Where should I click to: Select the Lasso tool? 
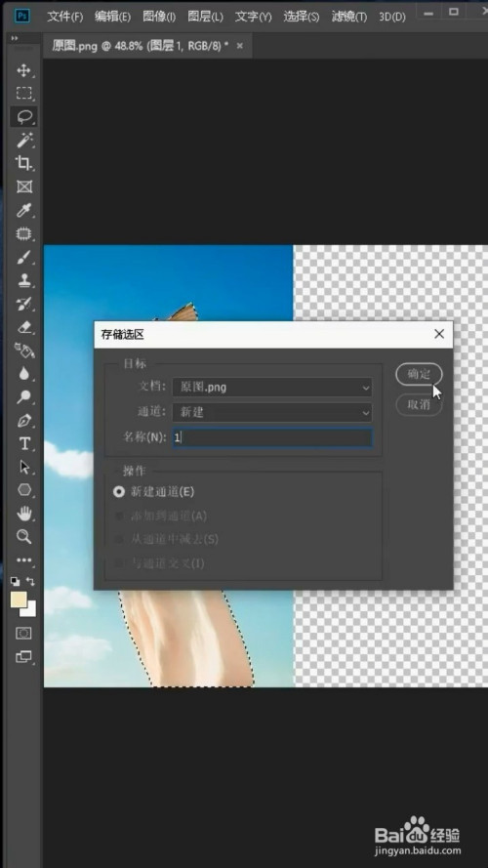[23, 116]
